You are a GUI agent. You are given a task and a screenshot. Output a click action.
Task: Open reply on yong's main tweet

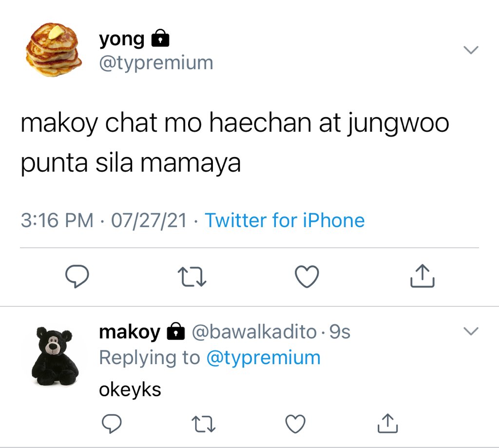pyautogui.click(x=77, y=276)
